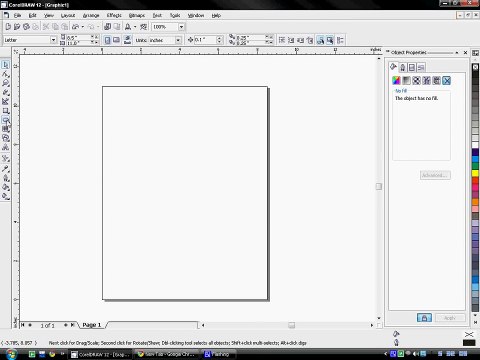Select the Interactive Fill tool

tap(5, 197)
